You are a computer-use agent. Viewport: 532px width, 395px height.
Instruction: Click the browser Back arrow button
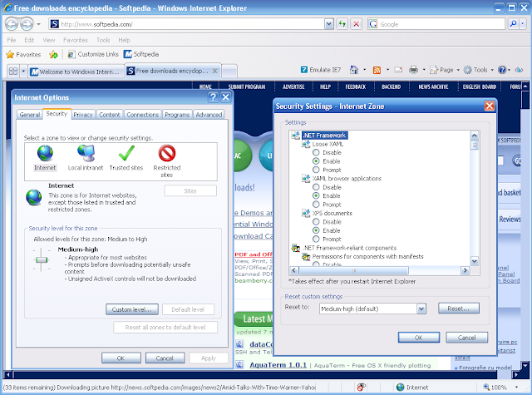[12, 24]
